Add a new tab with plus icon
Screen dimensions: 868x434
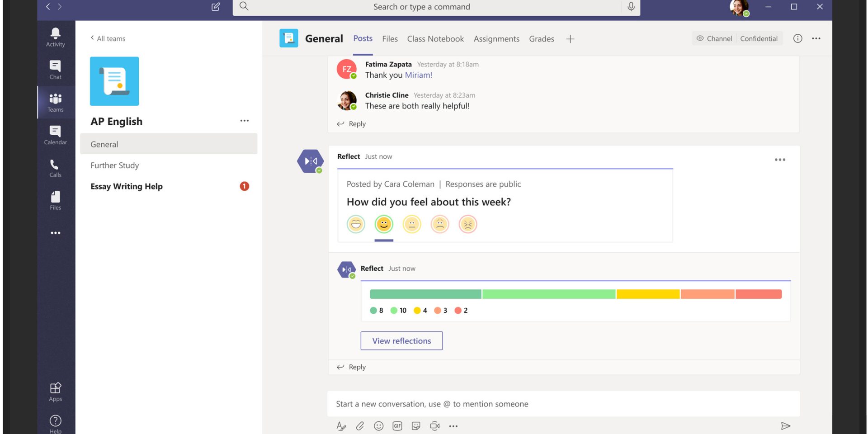(570, 39)
